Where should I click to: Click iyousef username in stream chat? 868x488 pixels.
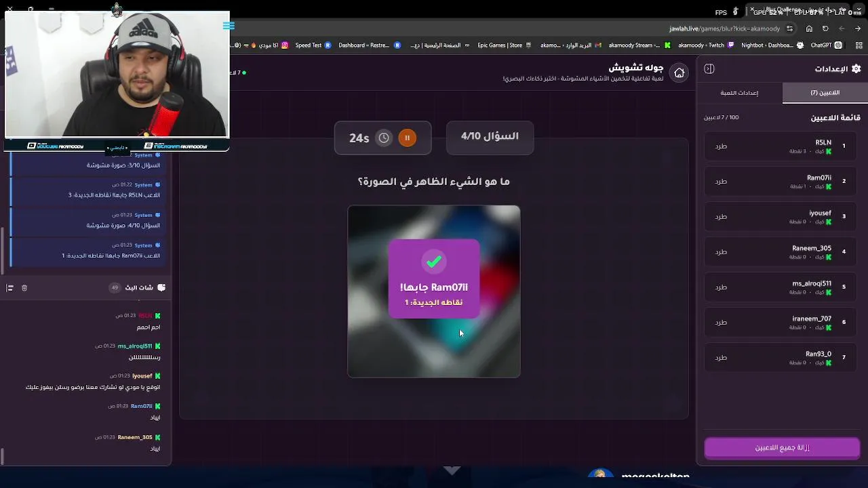142,376
